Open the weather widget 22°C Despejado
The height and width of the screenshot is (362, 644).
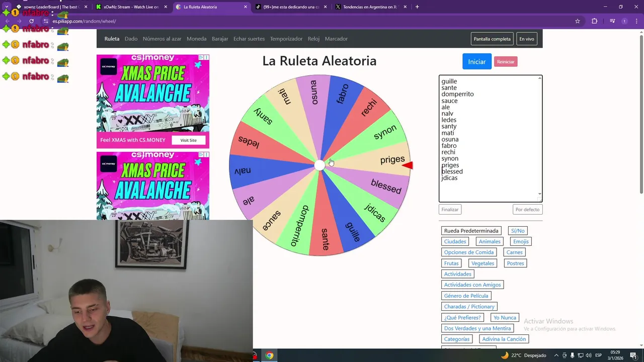click(523, 355)
